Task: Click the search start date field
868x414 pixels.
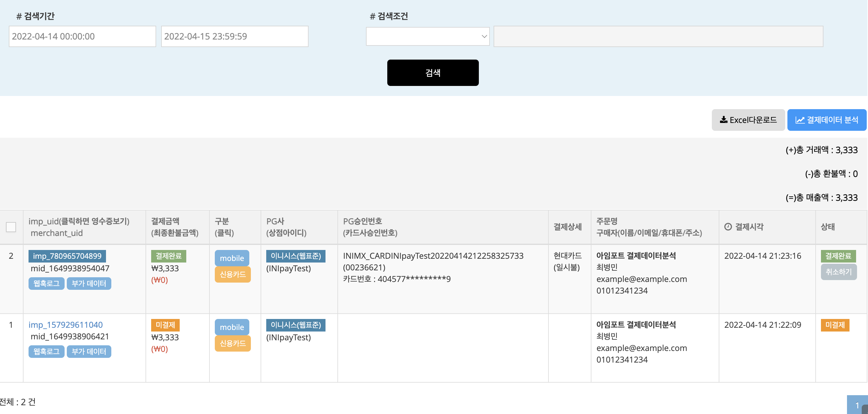Action: (x=82, y=36)
